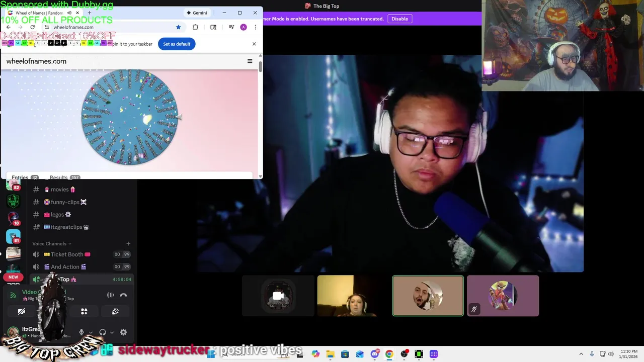Click the wheelofnames.com site title
644x362 pixels.
pos(36,61)
